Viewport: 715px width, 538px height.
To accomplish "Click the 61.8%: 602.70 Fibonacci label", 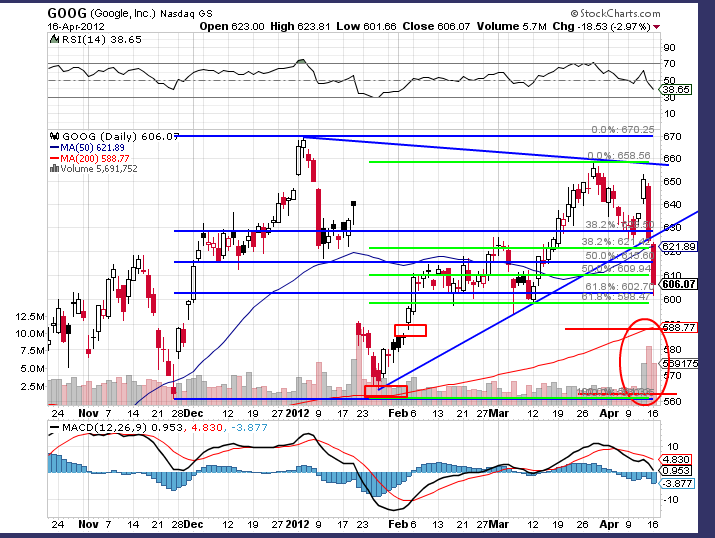I will coord(620,287).
